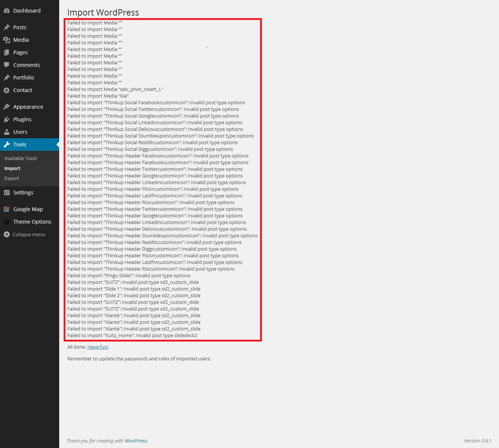Select the 'Pingu Slider' error line

tap(129, 275)
